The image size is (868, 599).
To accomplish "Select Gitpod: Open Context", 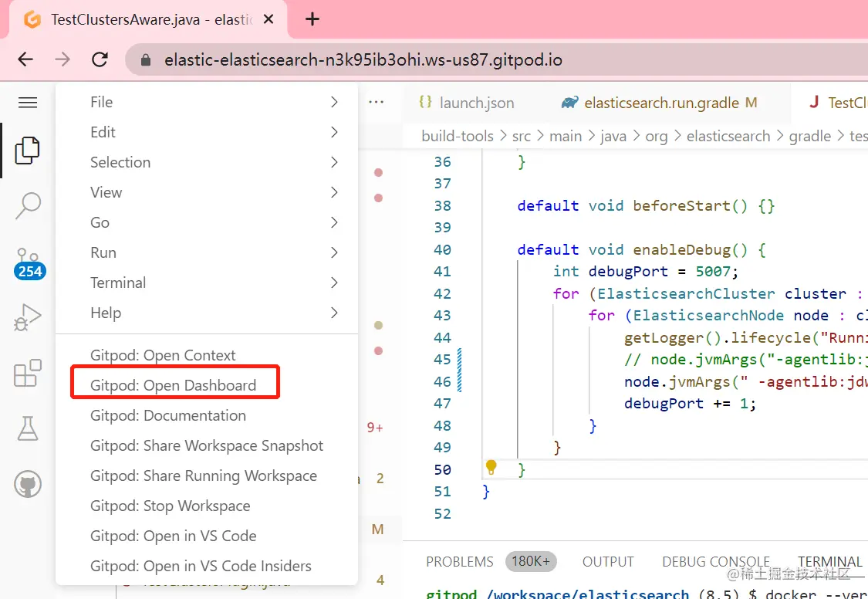I will click(207, 355).
